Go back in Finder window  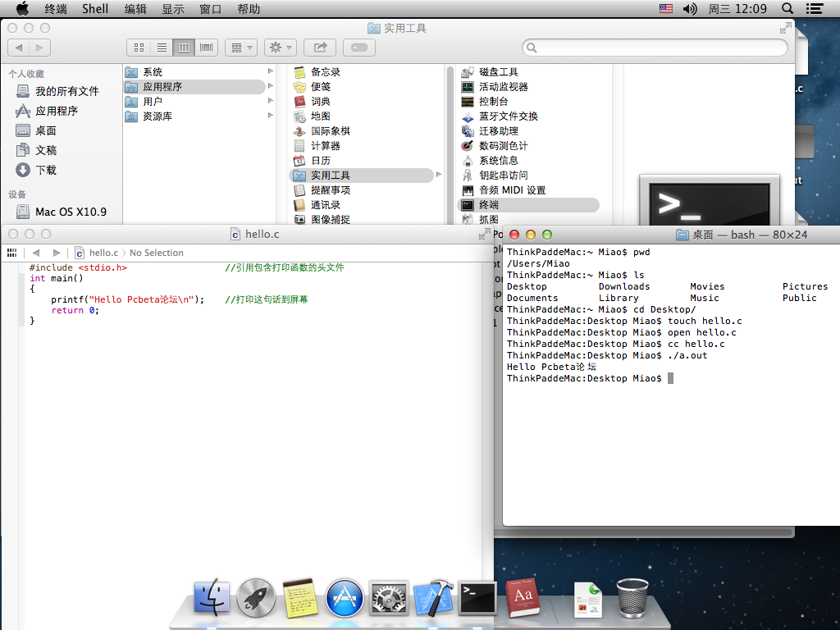point(19,48)
